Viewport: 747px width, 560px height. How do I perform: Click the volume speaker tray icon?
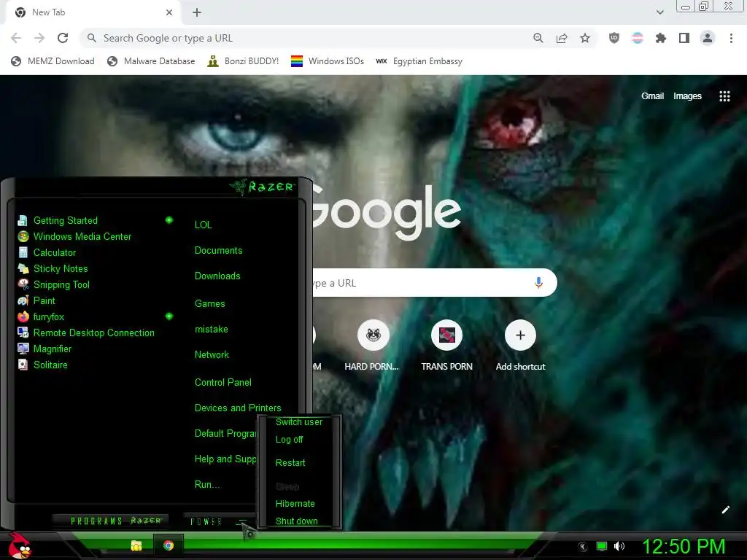click(x=619, y=546)
